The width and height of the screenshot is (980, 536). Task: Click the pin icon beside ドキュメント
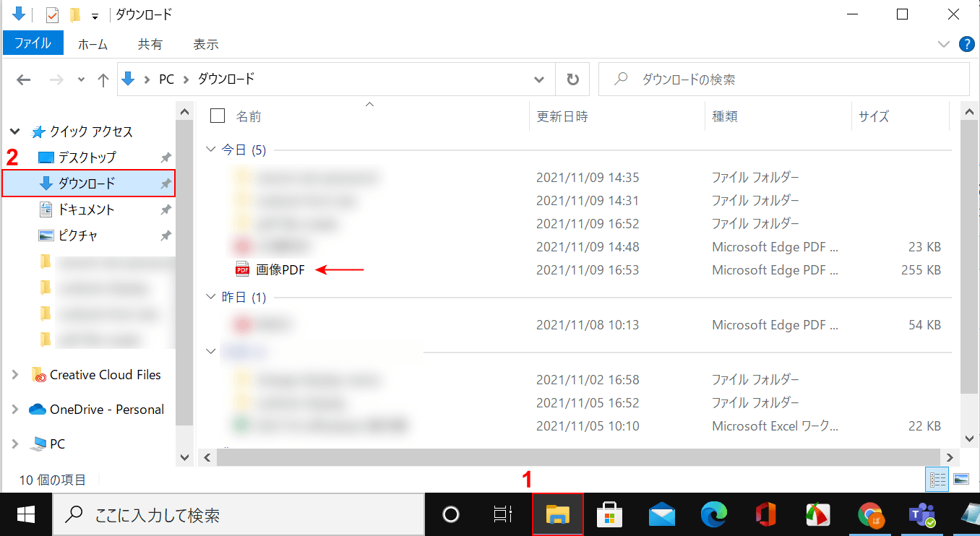[x=166, y=209]
